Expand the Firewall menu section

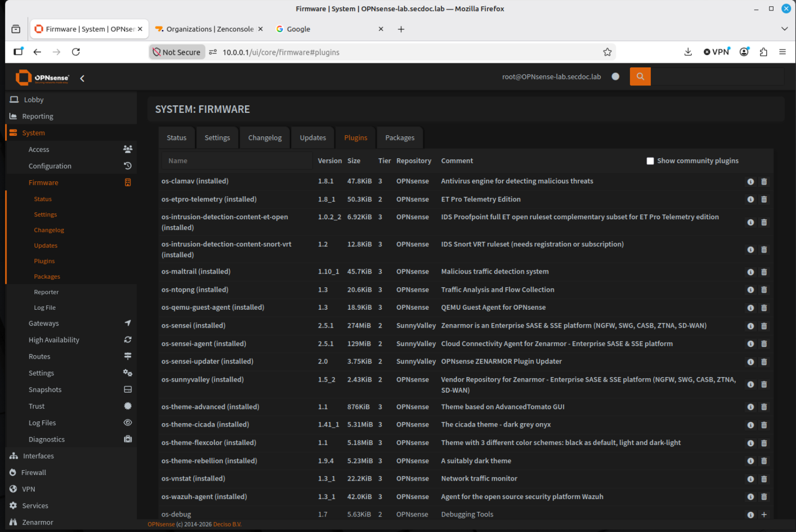(71, 473)
